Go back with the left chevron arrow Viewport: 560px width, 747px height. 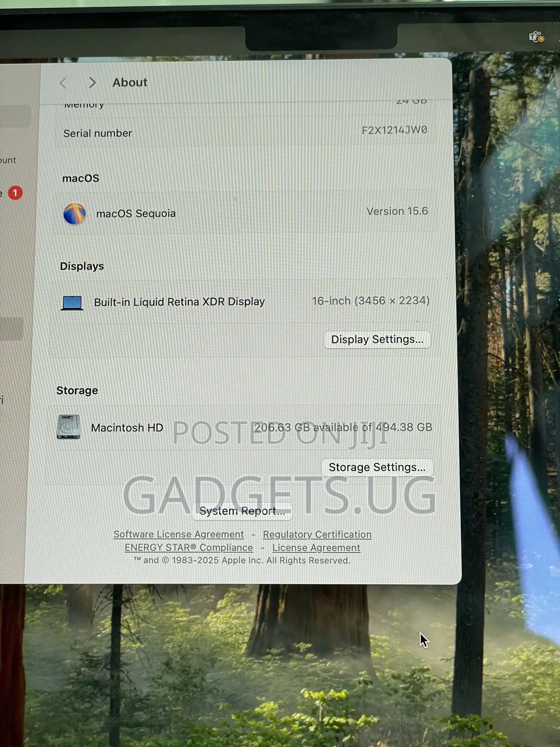(63, 83)
